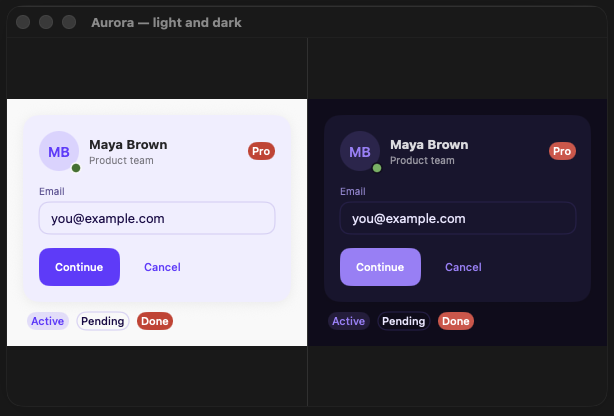Click the email field in light card

coord(157,218)
